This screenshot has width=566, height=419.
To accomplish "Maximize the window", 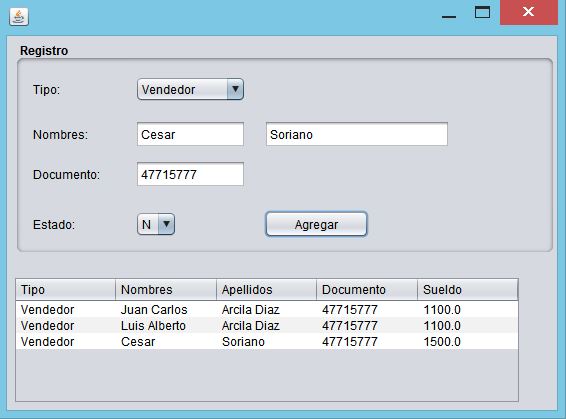I will coord(482,13).
